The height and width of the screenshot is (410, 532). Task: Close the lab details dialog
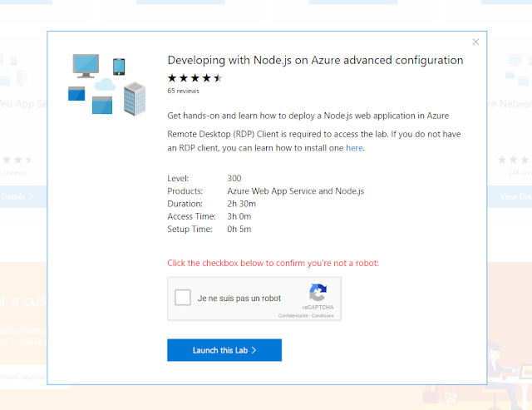(475, 42)
